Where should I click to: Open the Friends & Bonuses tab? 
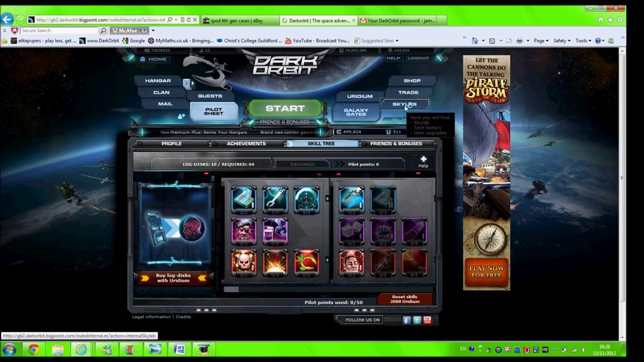[x=396, y=144]
